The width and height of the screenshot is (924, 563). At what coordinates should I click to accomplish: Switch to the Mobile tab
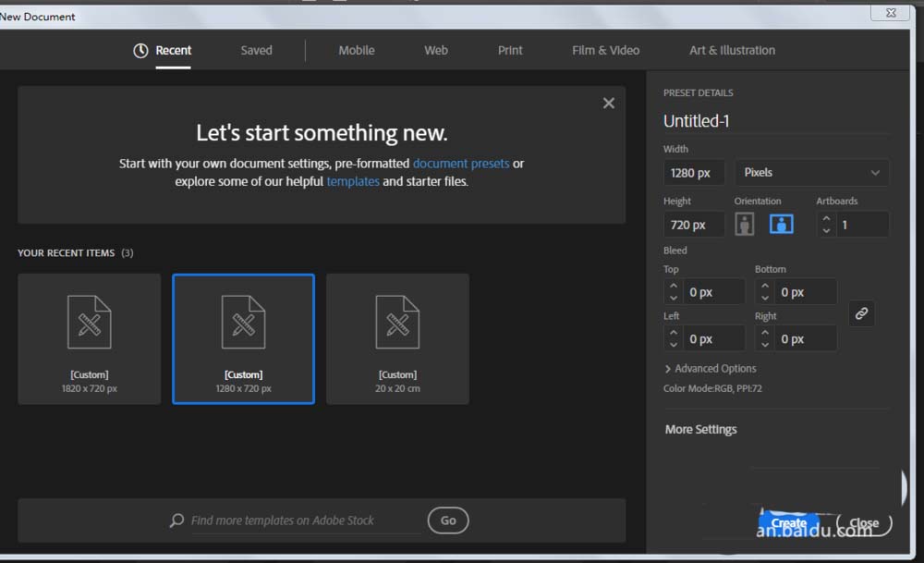356,51
